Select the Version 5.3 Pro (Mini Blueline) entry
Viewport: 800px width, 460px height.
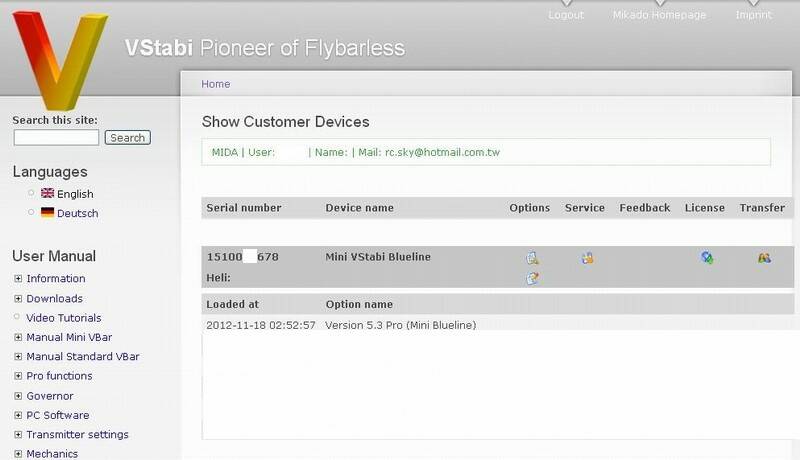tap(401, 325)
